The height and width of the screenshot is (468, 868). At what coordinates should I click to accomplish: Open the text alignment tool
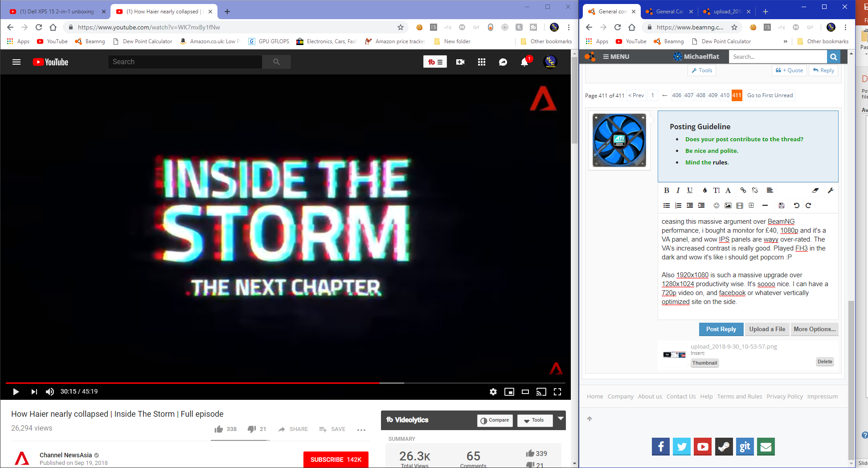pyautogui.click(x=770, y=190)
